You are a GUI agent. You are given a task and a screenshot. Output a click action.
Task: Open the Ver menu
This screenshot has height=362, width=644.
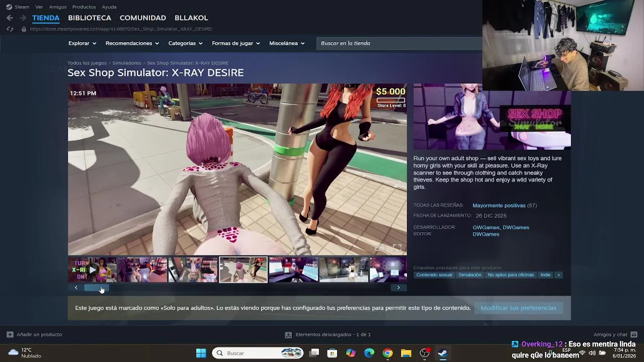coord(39,7)
